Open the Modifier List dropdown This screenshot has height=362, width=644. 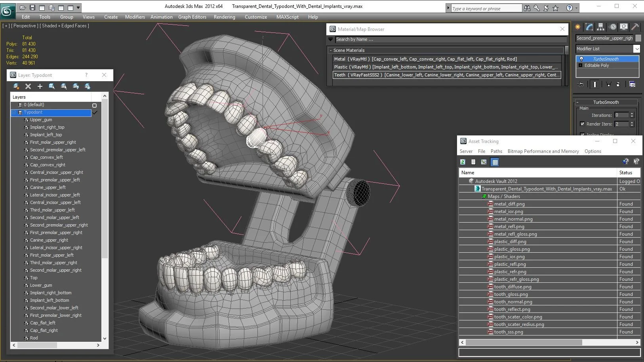[x=636, y=49]
